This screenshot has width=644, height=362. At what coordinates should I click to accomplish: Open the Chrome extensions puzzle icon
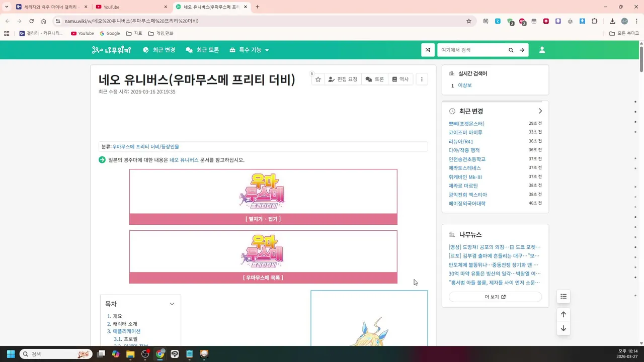tap(594, 21)
